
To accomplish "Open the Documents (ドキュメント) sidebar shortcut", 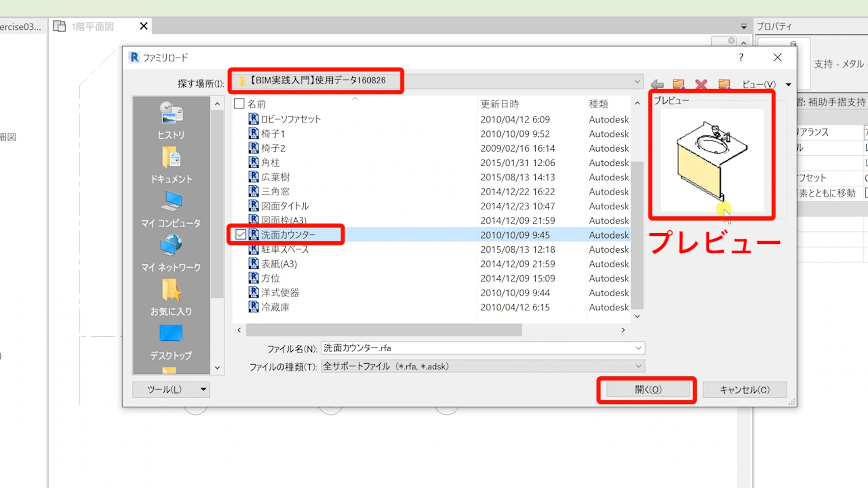I will point(171,158).
